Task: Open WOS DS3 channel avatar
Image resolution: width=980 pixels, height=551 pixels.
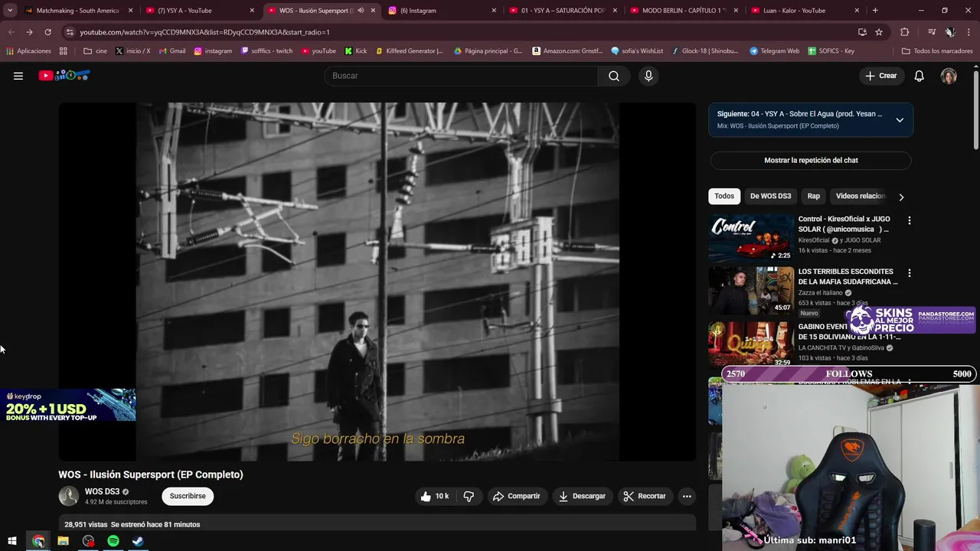Action: (x=69, y=496)
